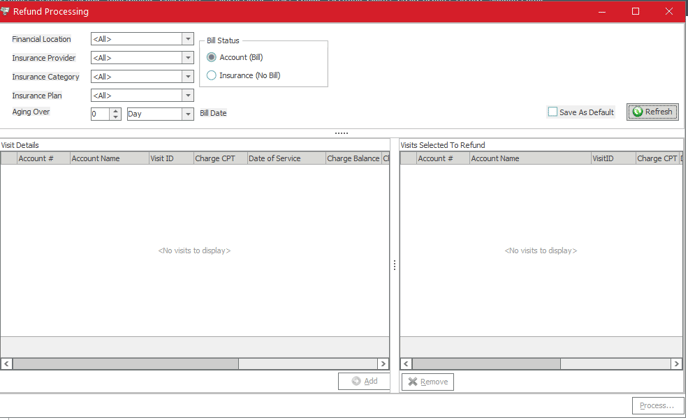Decrease the Aging Over value with down arrow

(x=116, y=118)
